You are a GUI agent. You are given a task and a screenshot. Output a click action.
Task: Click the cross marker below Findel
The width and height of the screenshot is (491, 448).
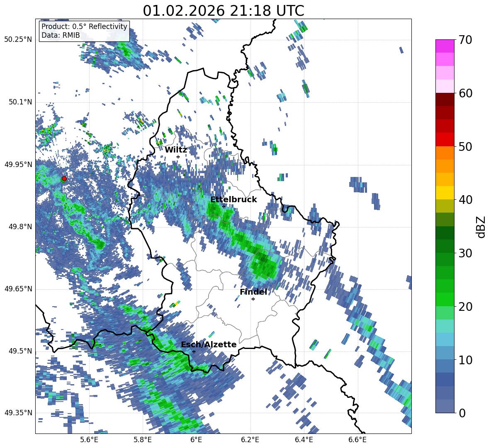(x=253, y=299)
